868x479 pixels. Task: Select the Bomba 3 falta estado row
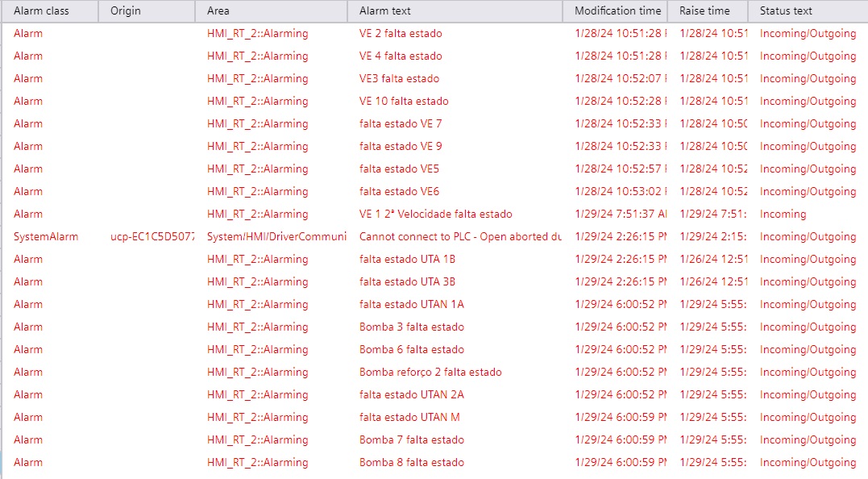click(435, 327)
